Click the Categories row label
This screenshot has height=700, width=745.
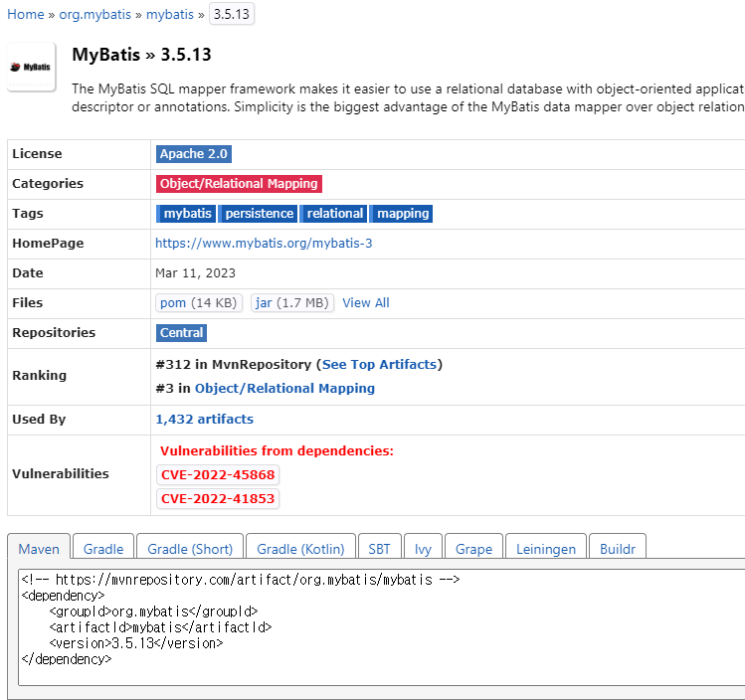click(48, 184)
